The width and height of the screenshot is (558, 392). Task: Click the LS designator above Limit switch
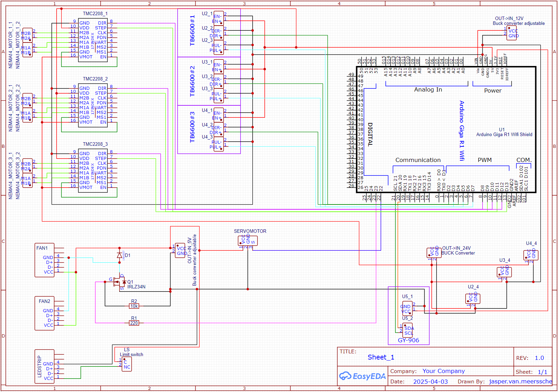[127, 350]
